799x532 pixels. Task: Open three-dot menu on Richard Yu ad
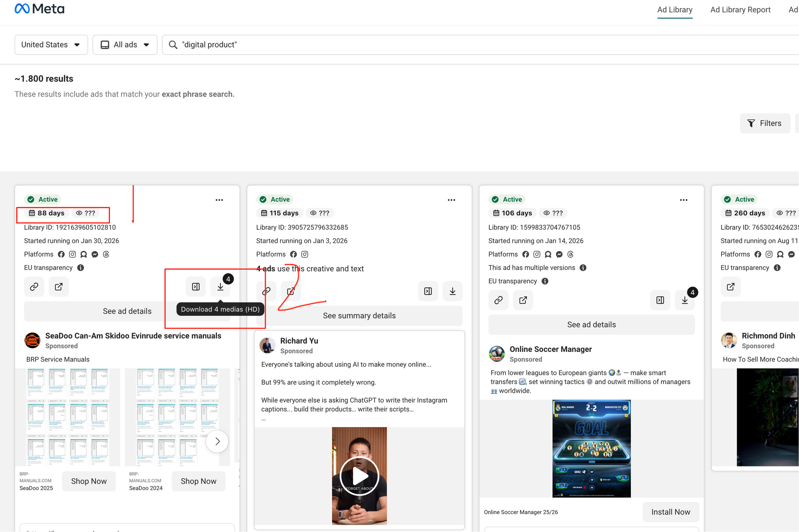(451, 200)
